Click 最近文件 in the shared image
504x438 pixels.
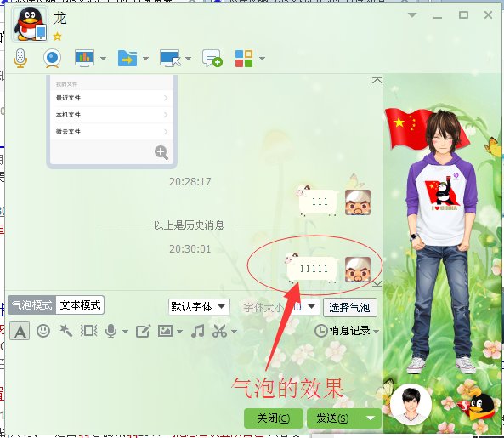tap(111, 98)
